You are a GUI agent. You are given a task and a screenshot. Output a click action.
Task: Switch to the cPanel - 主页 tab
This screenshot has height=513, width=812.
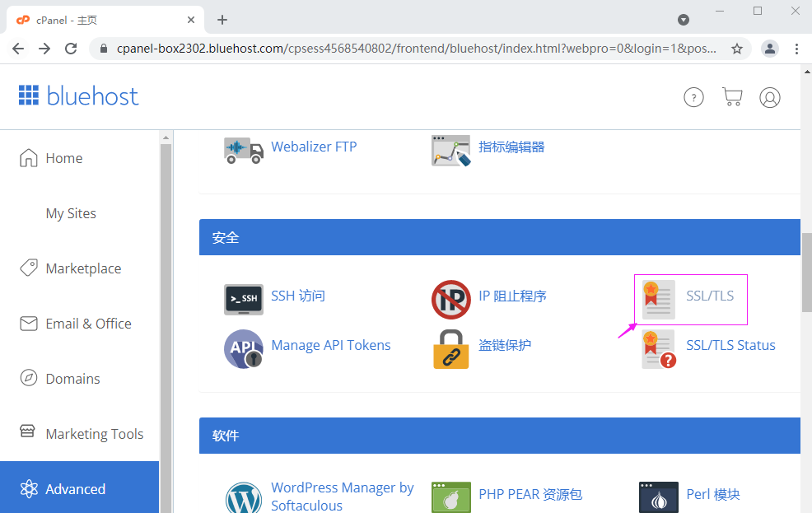105,21
